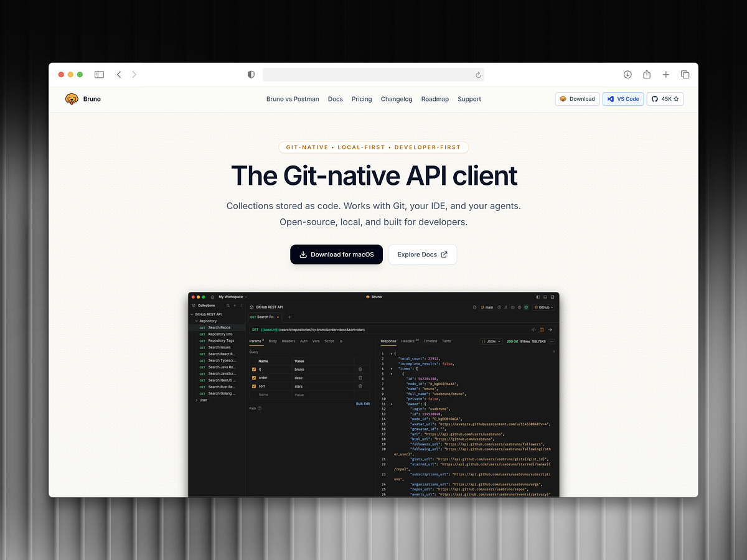Click the Bruno dog logo
747x560 pixels.
point(72,99)
